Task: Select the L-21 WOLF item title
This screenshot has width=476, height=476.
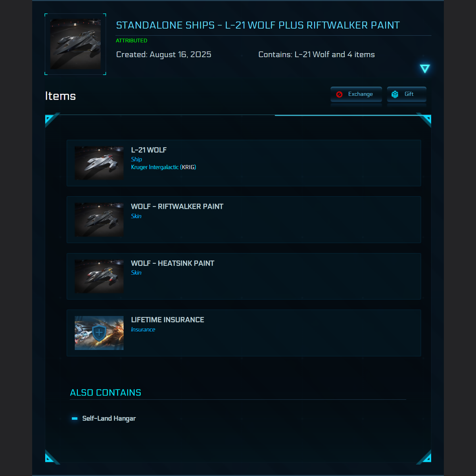Action: [149, 150]
